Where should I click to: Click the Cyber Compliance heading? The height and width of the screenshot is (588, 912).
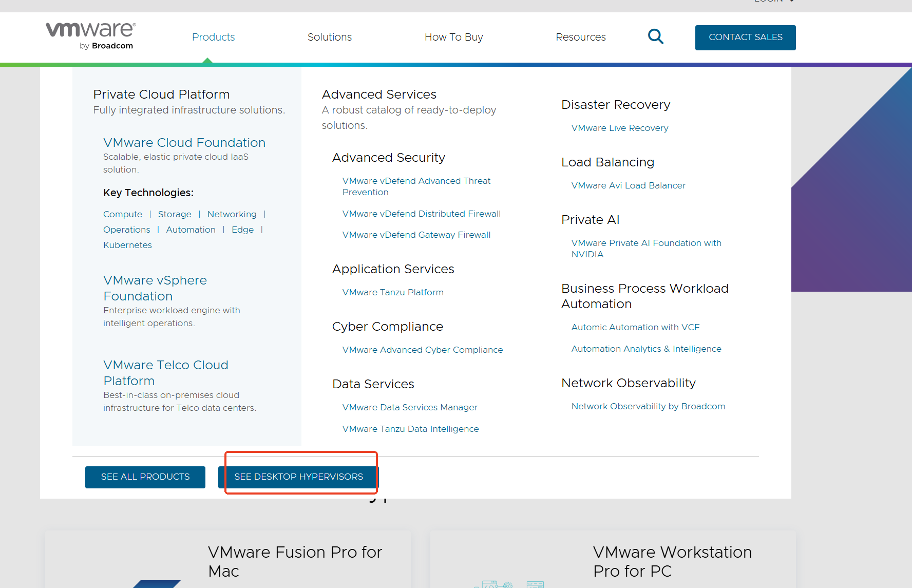point(388,327)
